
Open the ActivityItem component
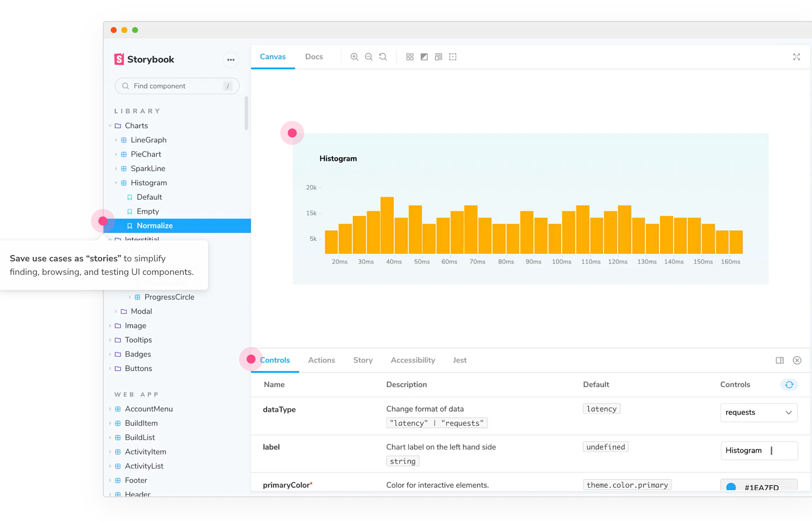click(x=146, y=452)
